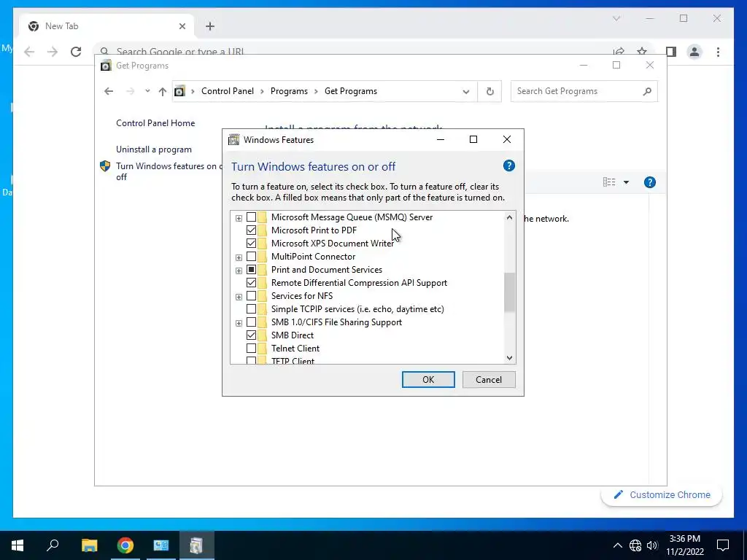Click the view options icon in Get Programs
This screenshot has height=560, width=747.
pyautogui.click(x=609, y=182)
